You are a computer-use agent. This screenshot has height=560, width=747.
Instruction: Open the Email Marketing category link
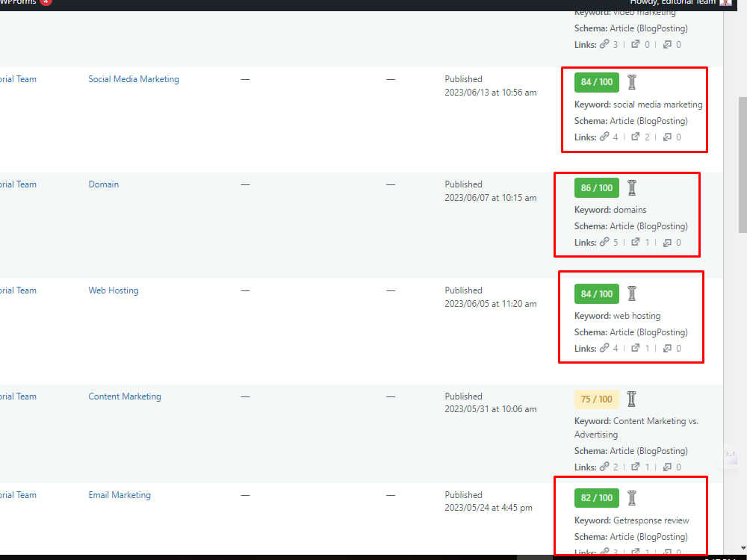[119, 495]
